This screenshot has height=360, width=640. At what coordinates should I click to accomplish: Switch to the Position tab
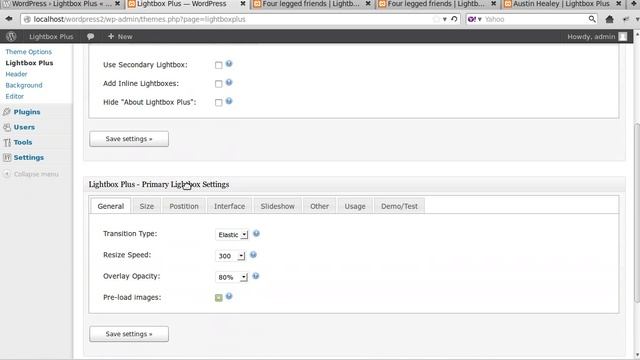point(184,206)
